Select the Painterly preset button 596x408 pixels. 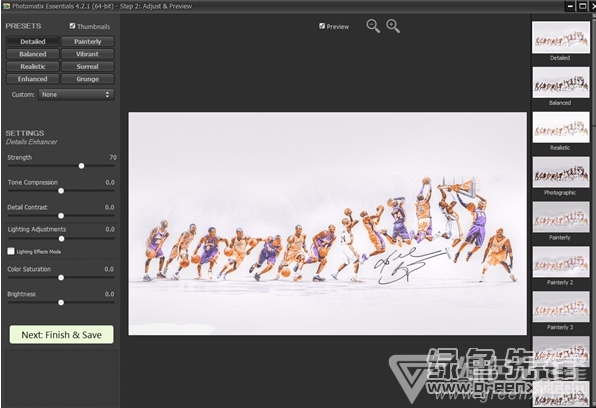(x=87, y=41)
